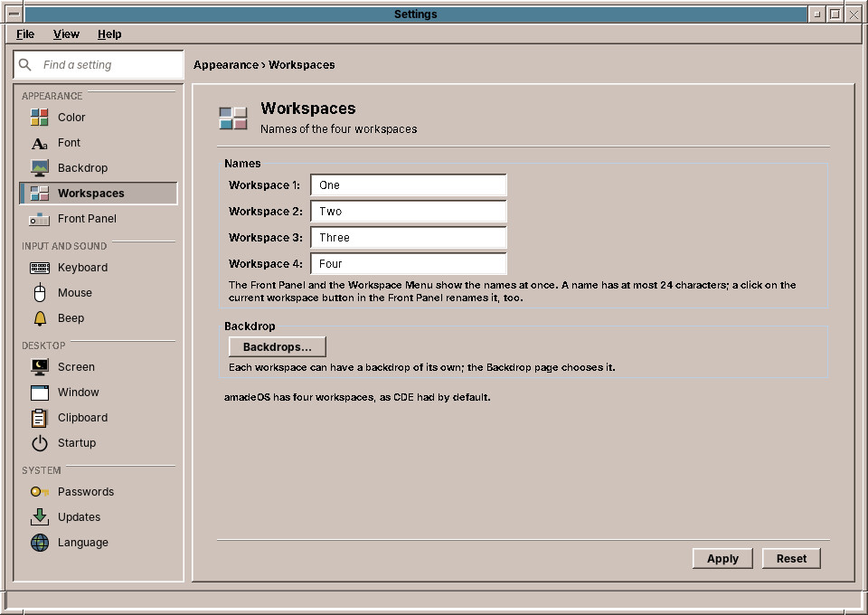
Task: Select the Clipboard label
Action: point(82,418)
